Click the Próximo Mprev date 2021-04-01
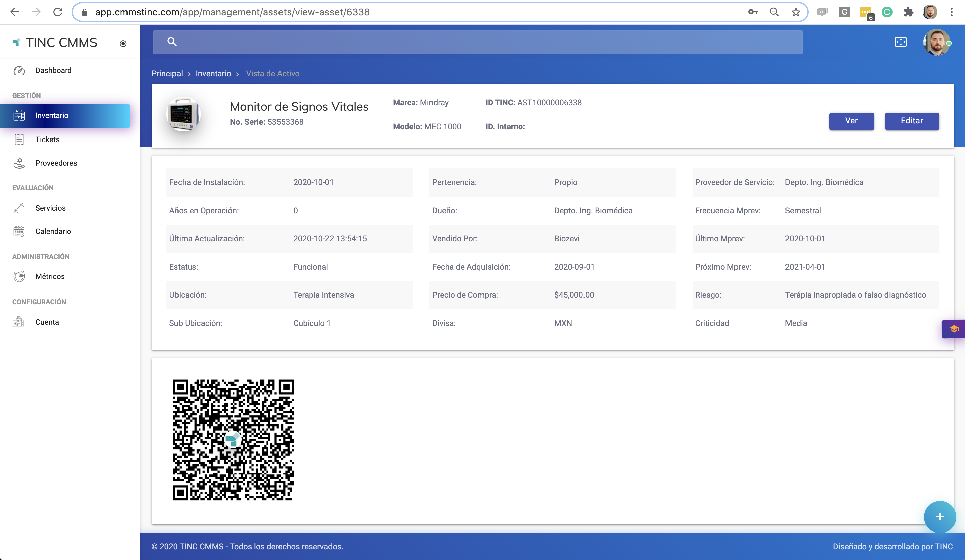Image resolution: width=965 pixels, height=560 pixels. pyautogui.click(x=805, y=267)
